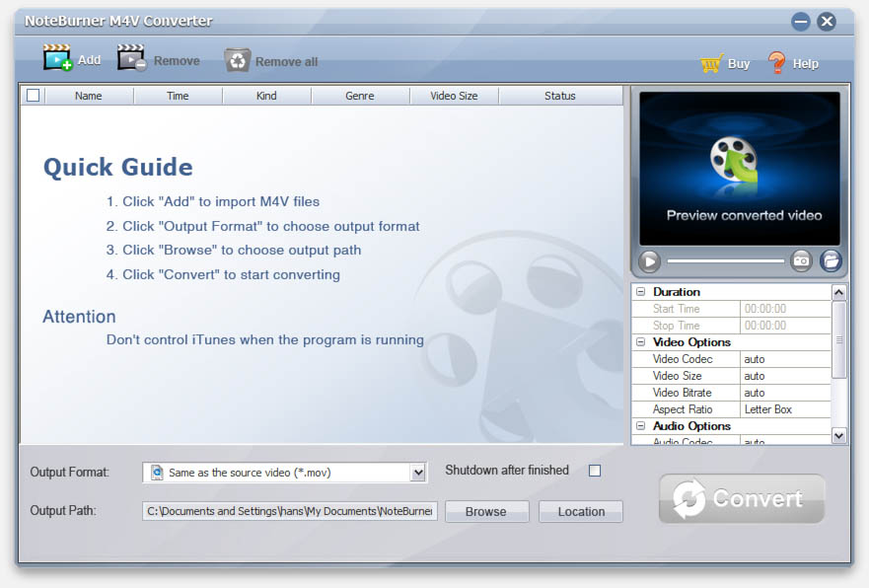Click the Help link text
Screen dimensions: 869x588
tap(805, 64)
